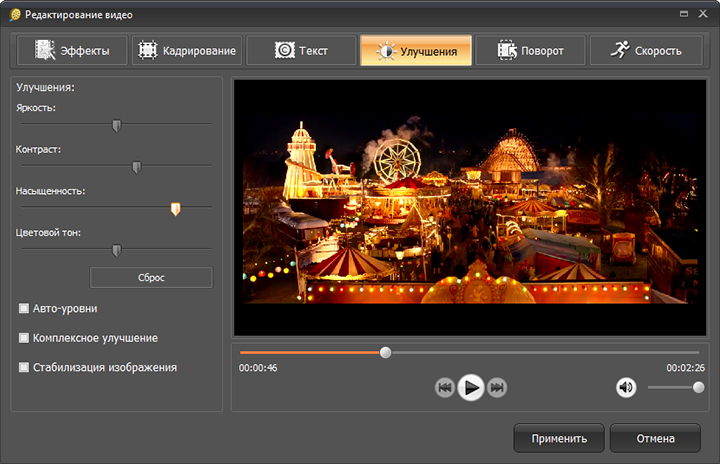
Task: Toggle Комплексное улучшение checkbox
Action: pyautogui.click(x=24, y=338)
